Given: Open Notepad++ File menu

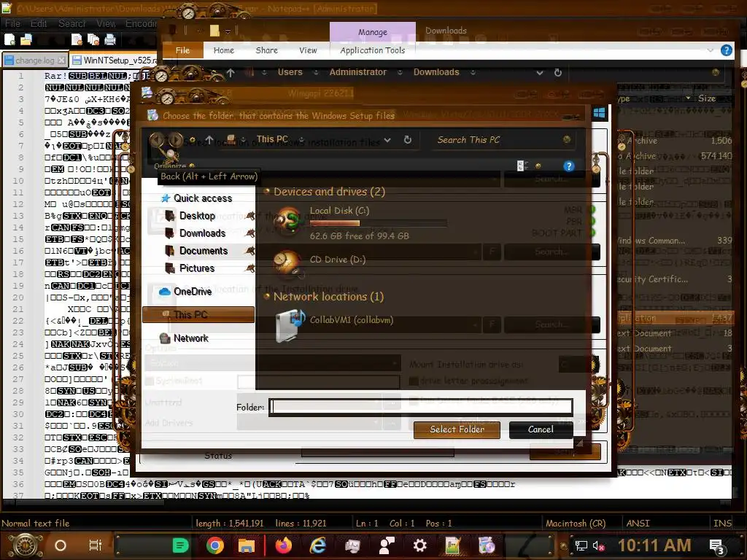Looking at the screenshot, I should [x=13, y=23].
